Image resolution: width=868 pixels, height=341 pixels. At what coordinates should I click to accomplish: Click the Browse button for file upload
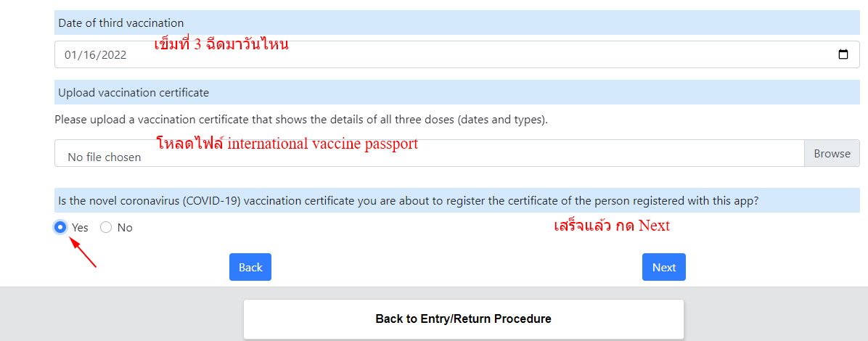(832, 153)
